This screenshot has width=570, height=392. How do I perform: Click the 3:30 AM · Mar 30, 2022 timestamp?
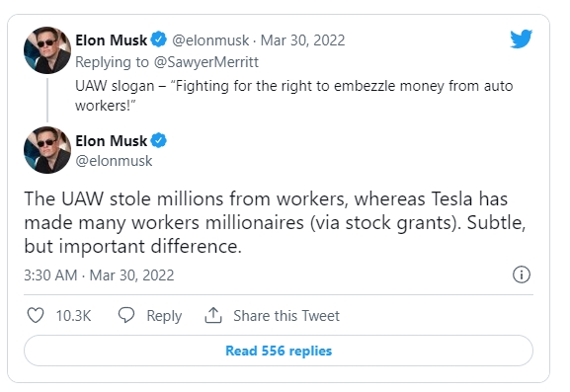click(x=99, y=275)
